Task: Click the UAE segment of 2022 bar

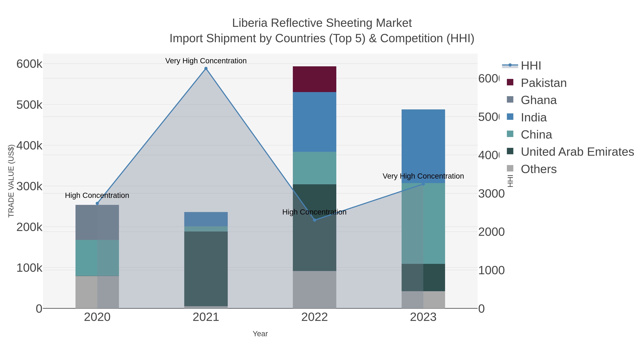Action: point(314,228)
